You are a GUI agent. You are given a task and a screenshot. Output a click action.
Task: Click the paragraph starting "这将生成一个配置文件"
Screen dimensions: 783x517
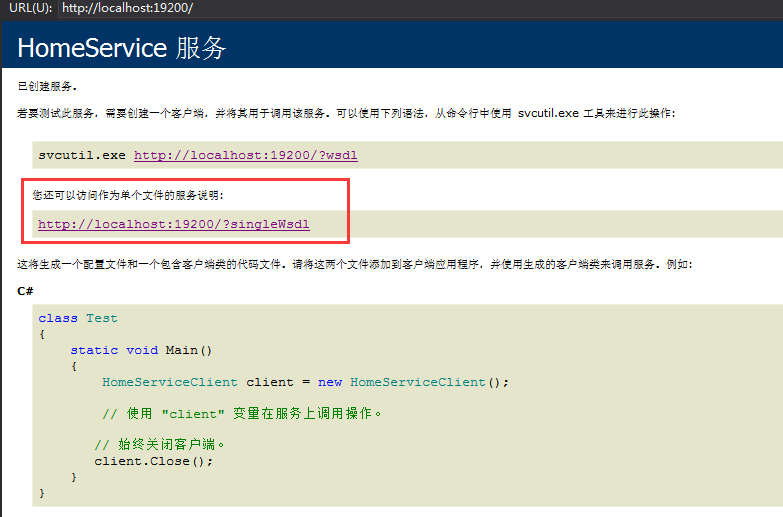(x=355, y=264)
